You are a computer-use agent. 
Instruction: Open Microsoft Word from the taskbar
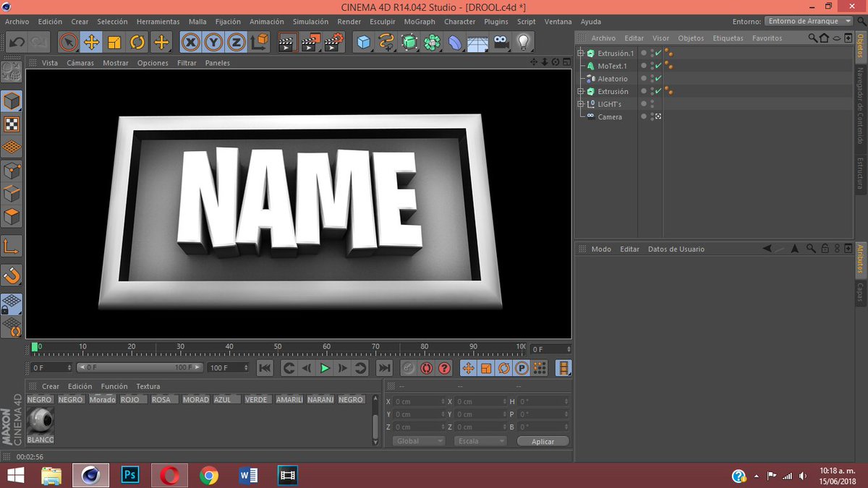click(x=248, y=475)
